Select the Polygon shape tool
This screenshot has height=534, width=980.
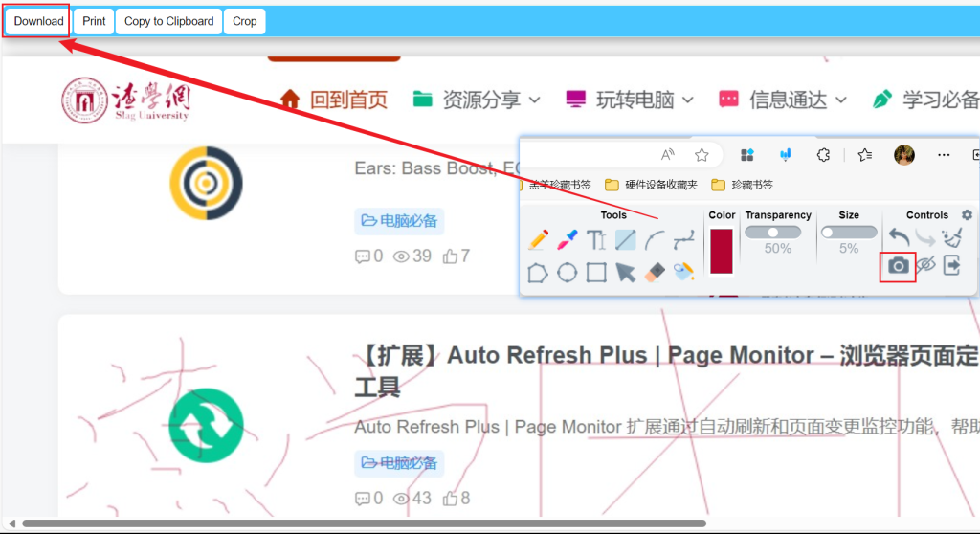tap(538, 273)
